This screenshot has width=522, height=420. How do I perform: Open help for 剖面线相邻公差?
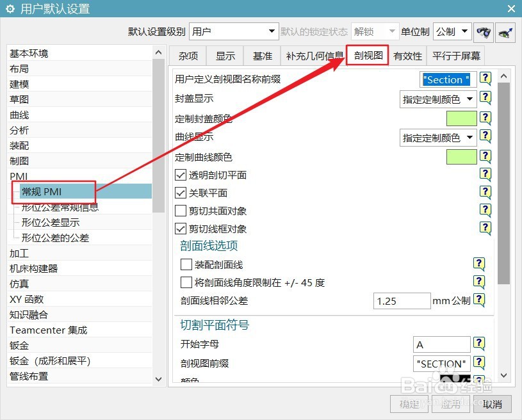click(479, 300)
